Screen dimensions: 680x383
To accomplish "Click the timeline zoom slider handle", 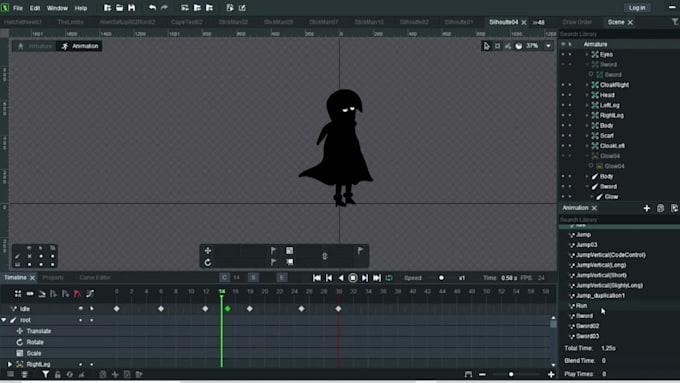I will 511,374.
